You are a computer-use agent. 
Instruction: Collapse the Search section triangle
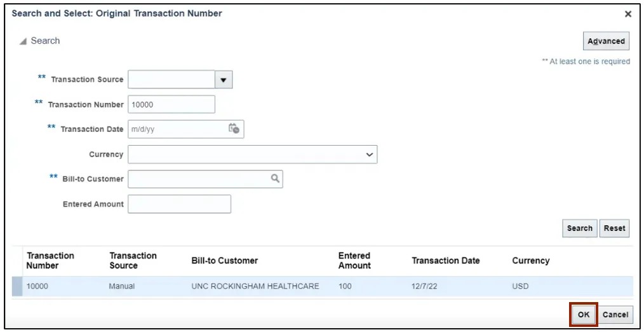click(x=23, y=41)
